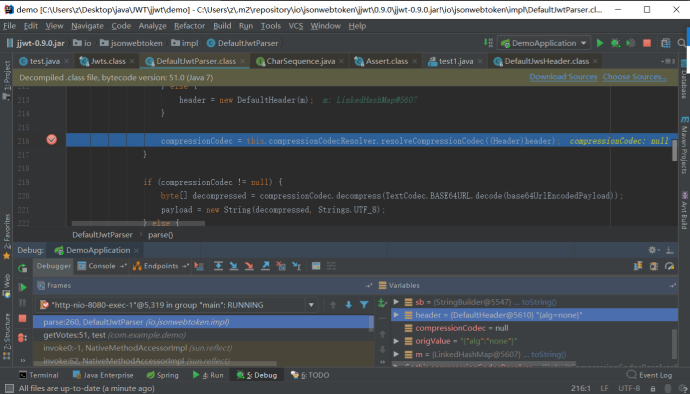Viewport: 690px width, 394px height.
Task: Hide debug panel with download-arrow icon
Action: click(670, 250)
